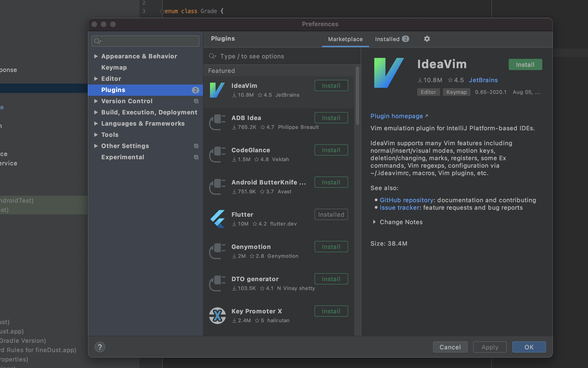This screenshot has width=588, height=368.
Task: Click the large IdeaVim logo in details pane
Action: [388, 73]
